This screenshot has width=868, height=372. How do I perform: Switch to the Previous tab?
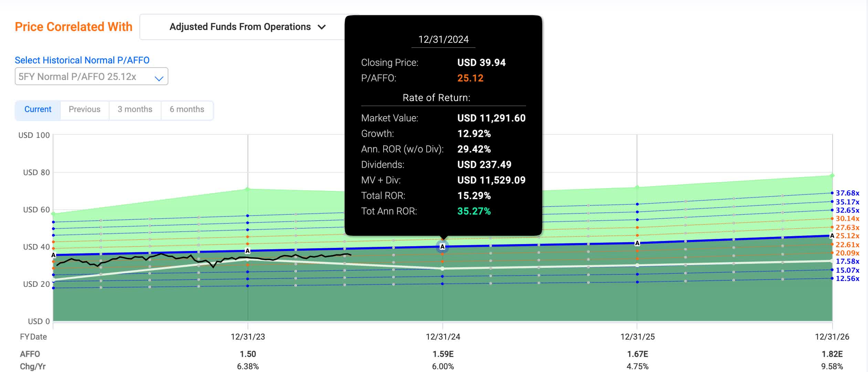[84, 109]
